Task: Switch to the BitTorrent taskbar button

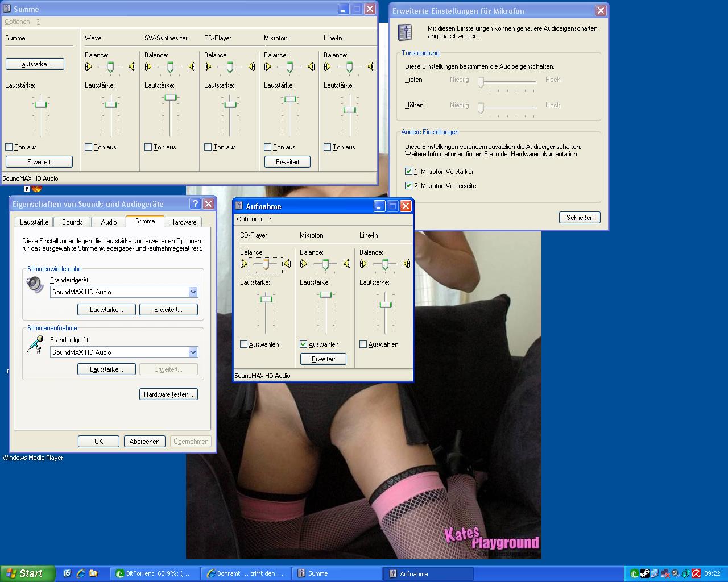Action: click(154, 573)
